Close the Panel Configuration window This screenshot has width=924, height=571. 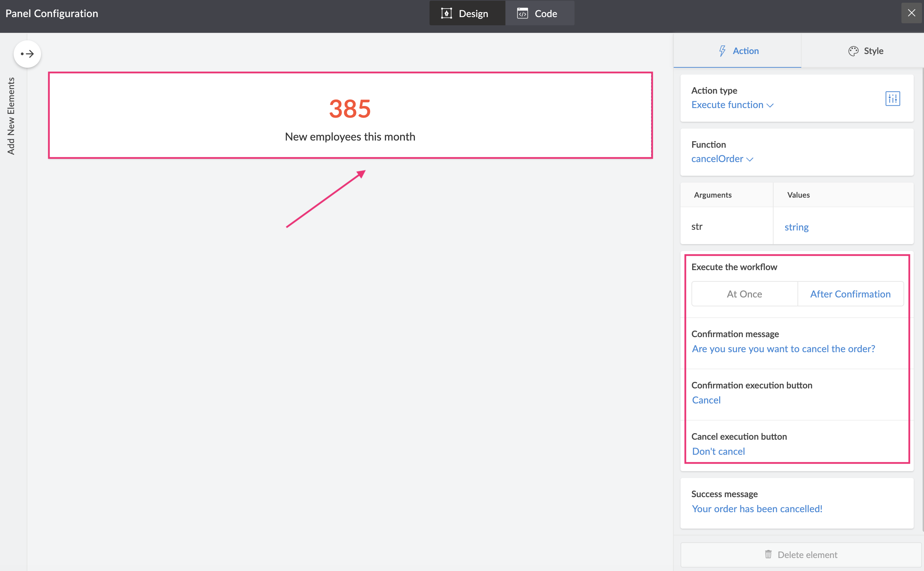point(912,13)
